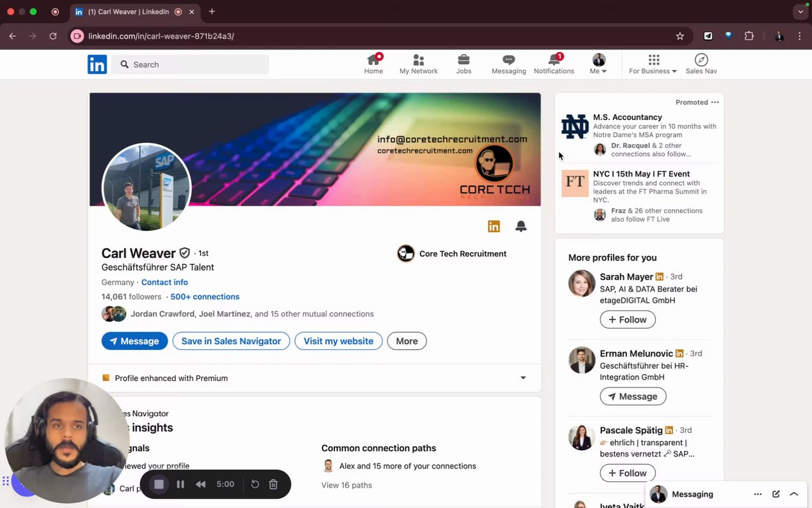Click the verification shield next to Carl Weaver
Screen dimensions: 812x508
185,253
